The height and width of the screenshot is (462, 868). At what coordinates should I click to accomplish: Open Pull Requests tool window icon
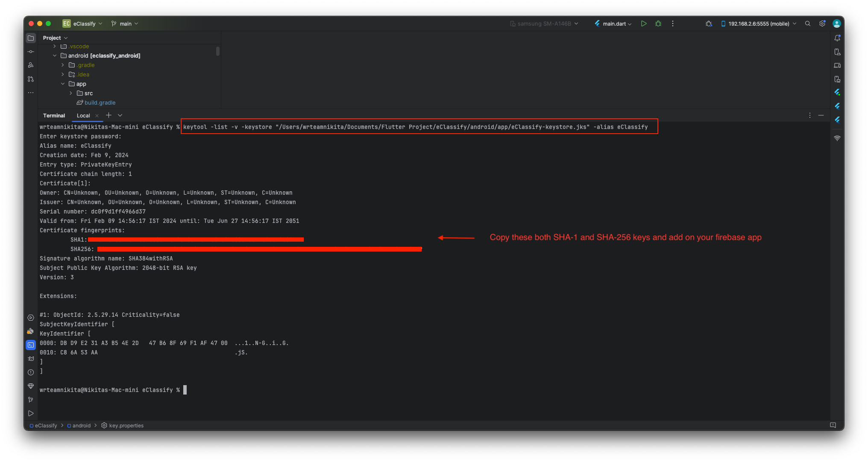click(x=31, y=79)
